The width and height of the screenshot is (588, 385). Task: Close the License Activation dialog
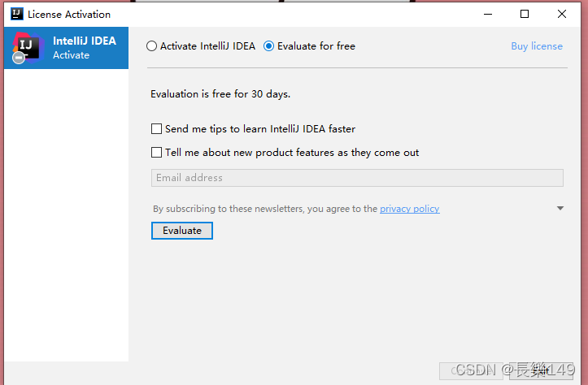tap(562, 15)
